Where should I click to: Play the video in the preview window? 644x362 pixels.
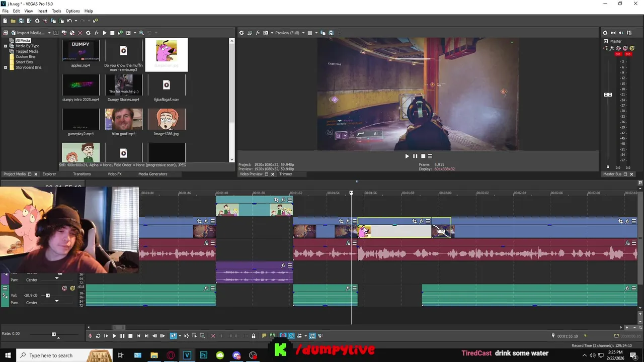point(407,156)
